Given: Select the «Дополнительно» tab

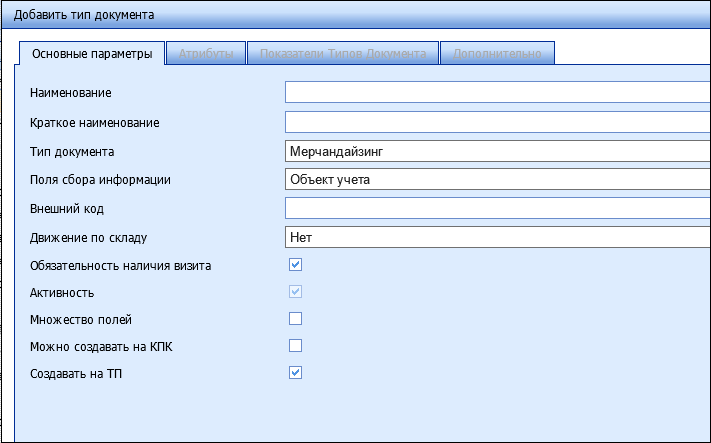Looking at the screenshot, I should pyautogui.click(x=497, y=53).
